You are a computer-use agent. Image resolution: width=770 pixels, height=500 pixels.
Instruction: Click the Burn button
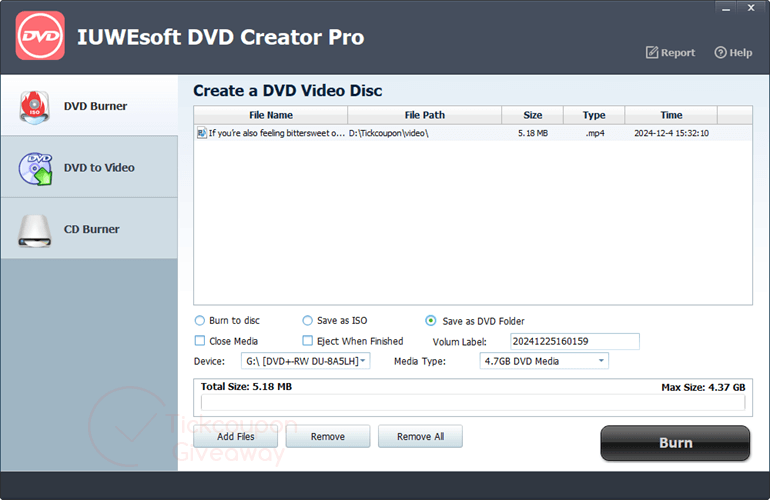(x=675, y=443)
